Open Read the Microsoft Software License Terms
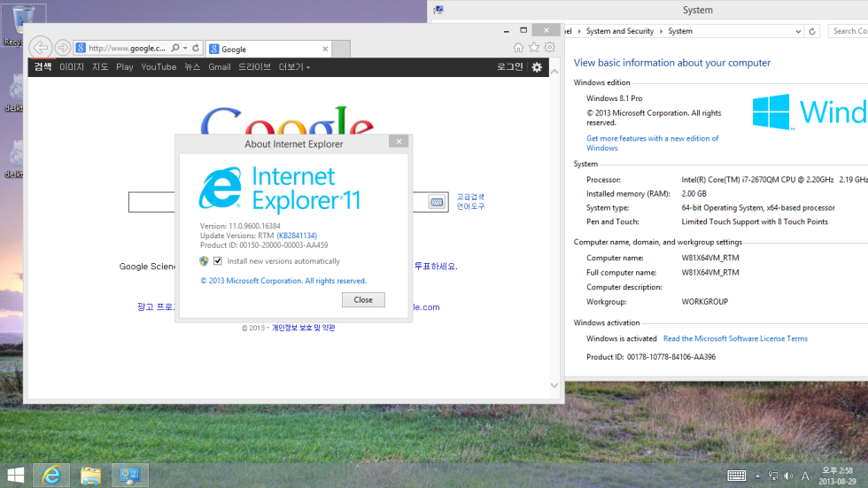 [x=735, y=338]
